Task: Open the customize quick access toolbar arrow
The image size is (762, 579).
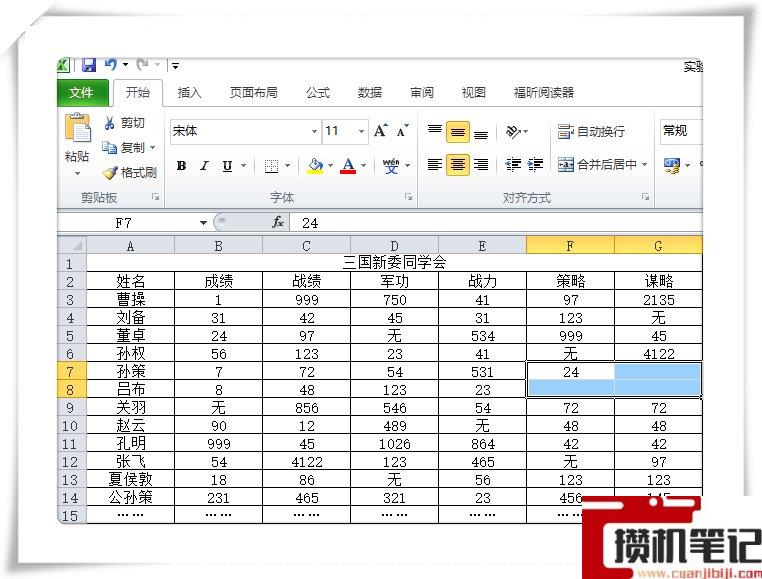Action: 175,65
